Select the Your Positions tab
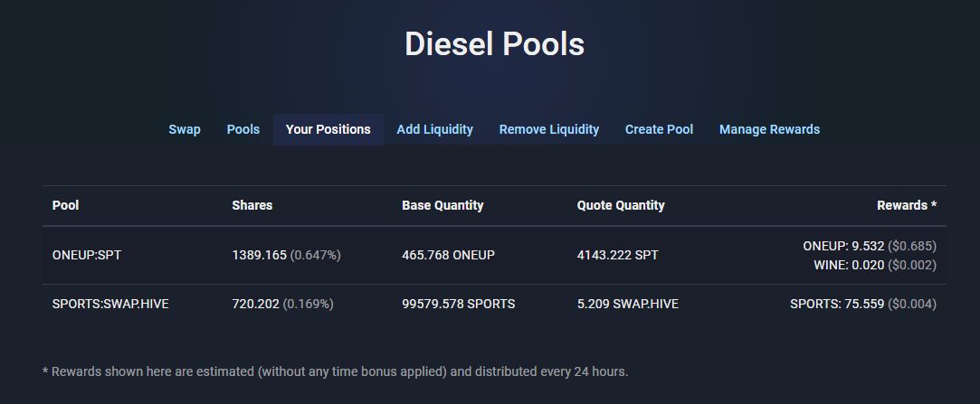This screenshot has width=980, height=404. [328, 129]
